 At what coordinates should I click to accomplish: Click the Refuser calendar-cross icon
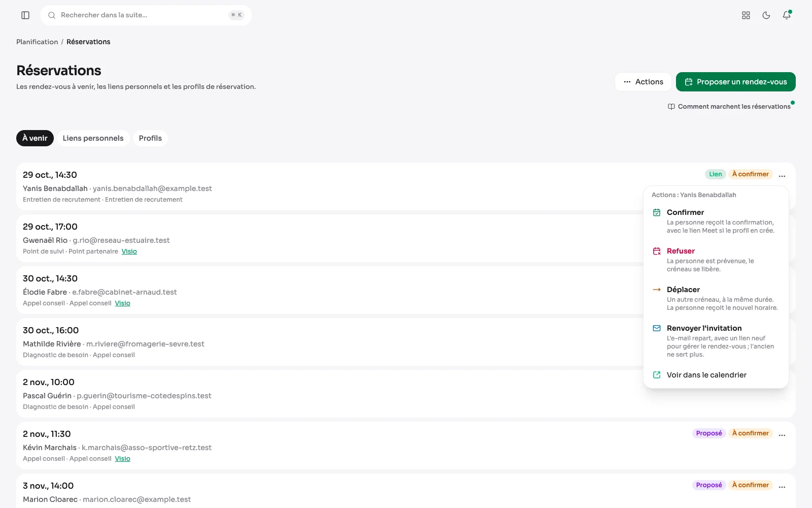[657, 251]
